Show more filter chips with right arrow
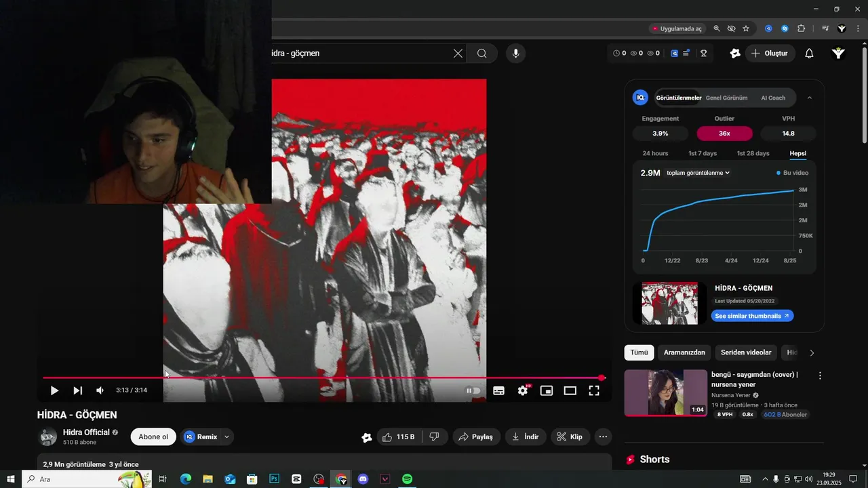Viewport: 868px width, 488px height. click(812, 352)
